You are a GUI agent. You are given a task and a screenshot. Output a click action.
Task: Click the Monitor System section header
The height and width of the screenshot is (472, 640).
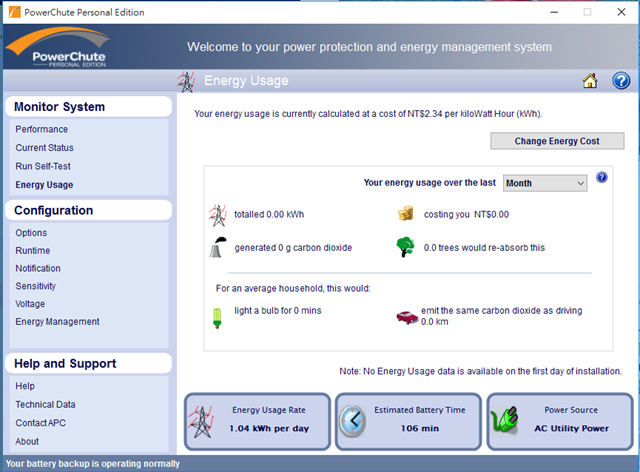point(89,107)
